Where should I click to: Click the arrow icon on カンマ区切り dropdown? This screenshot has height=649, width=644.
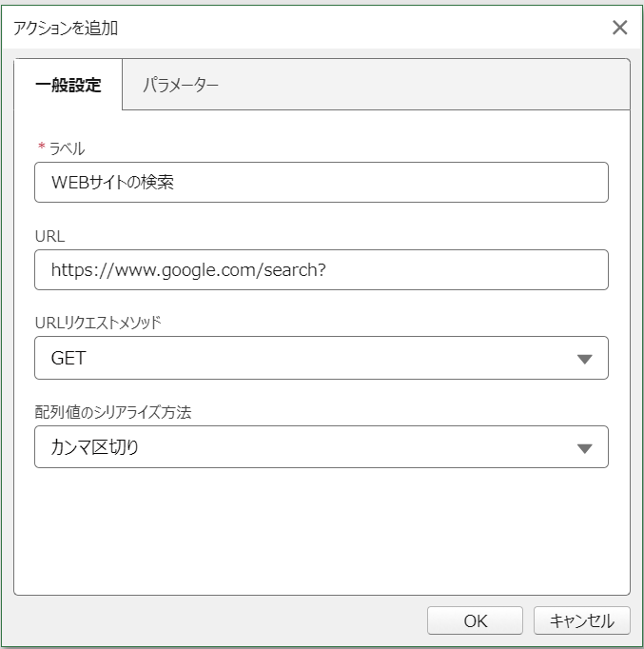pyautogui.click(x=584, y=448)
